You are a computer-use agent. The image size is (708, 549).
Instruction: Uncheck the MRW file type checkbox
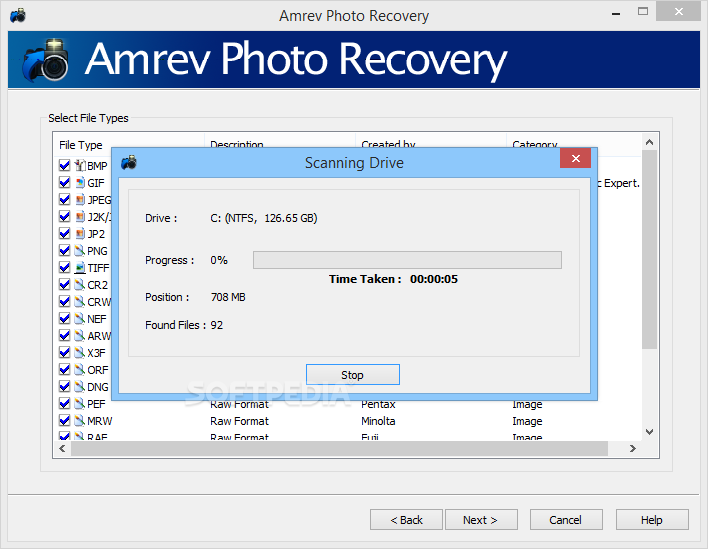click(65, 421)
